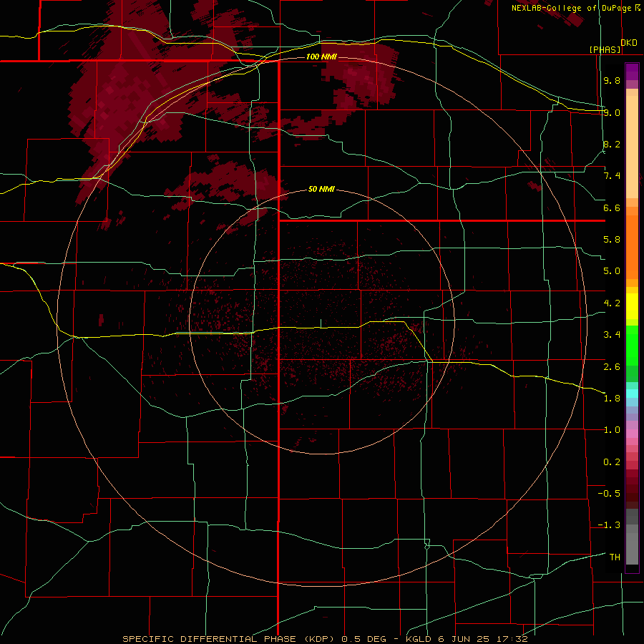Pick the bright green segment of the color bar

coord(632,345)
